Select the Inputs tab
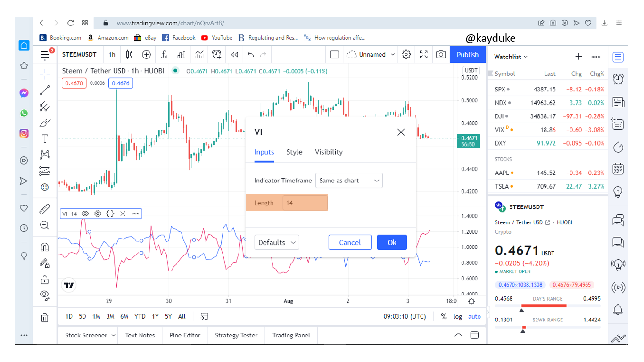This screenshot has height=362, width=644. 264,152
